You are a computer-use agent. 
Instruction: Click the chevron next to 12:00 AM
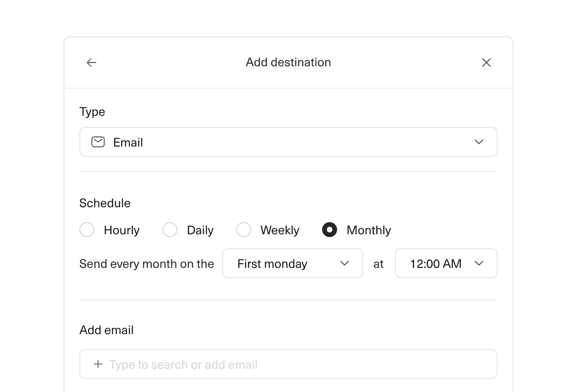[479, 263]
